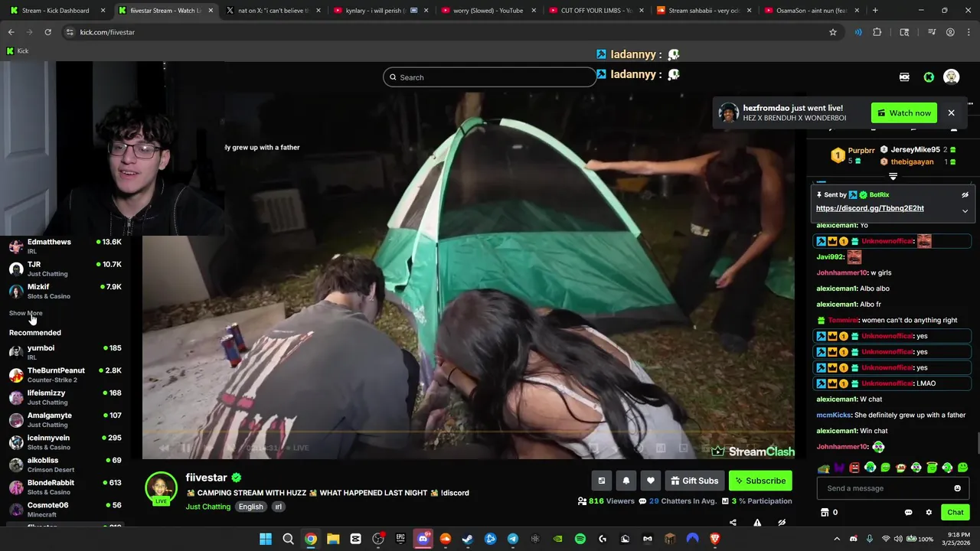This screenshot has height=551, width=980.
Task: Click Show More in followed channels
Action: [25, 313]
